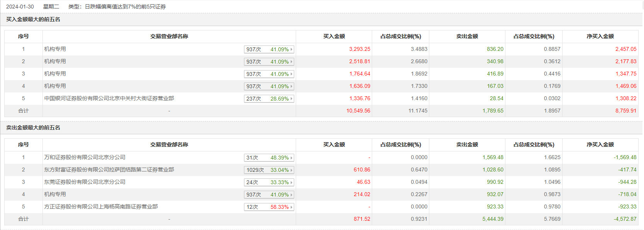
Task: Select the -4,572.87 total net amount cell
Action: pyautogui.click(x=625, y=219)
